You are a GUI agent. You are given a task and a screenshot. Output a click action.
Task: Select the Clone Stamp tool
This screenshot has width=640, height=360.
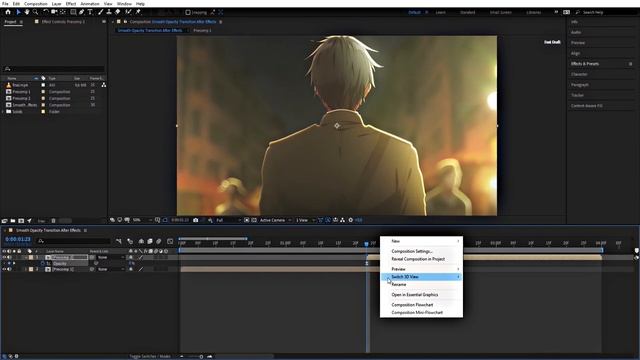point(109,12)
